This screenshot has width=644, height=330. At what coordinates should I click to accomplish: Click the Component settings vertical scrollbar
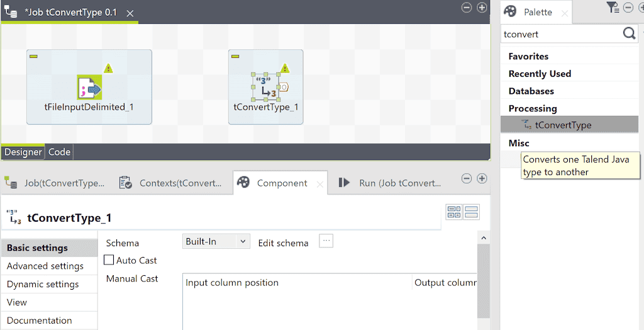(x=484, y=281)
